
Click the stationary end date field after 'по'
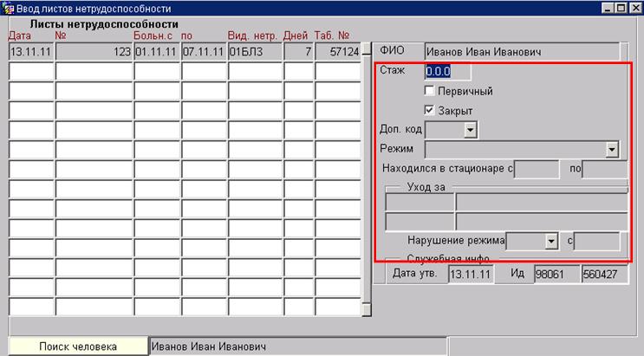pos(605,169)
